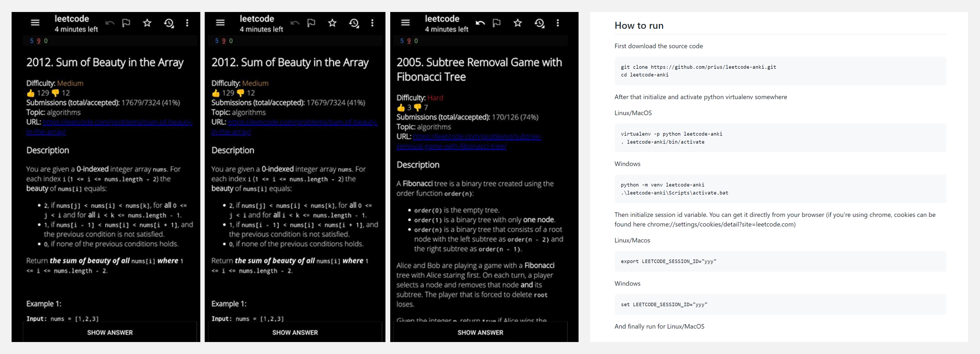Click 'First download the source code' text
This screenshot has height=354, width=980.
pyautogui.click(x=659, y=46)
